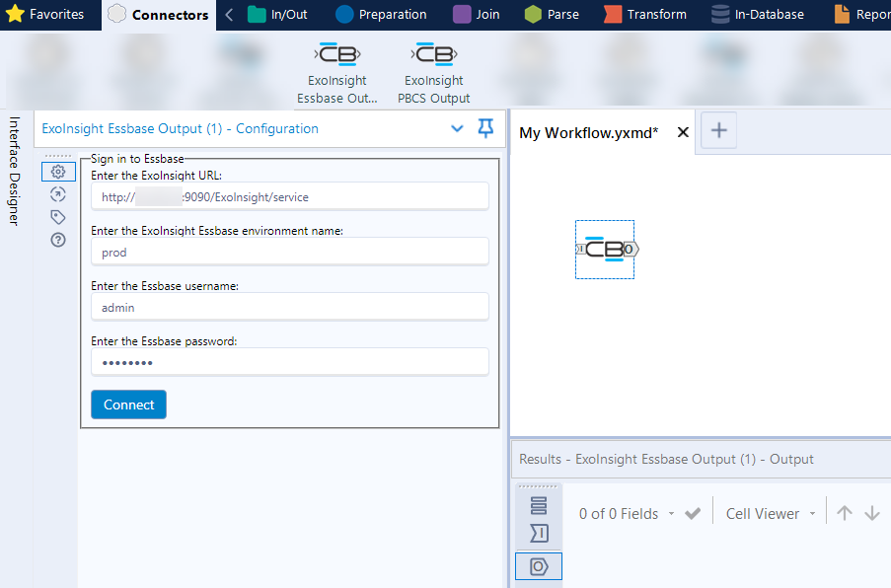Image resolution: width=891 pixels, height=588 pixels.
Task: Click the output anchor of the canvas tool
Action: pyautogui.click(x=631, y=249)
